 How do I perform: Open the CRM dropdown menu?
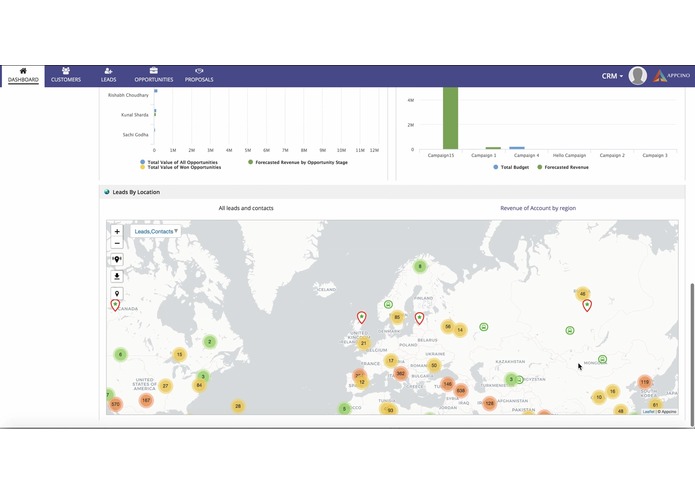[612, 76]
